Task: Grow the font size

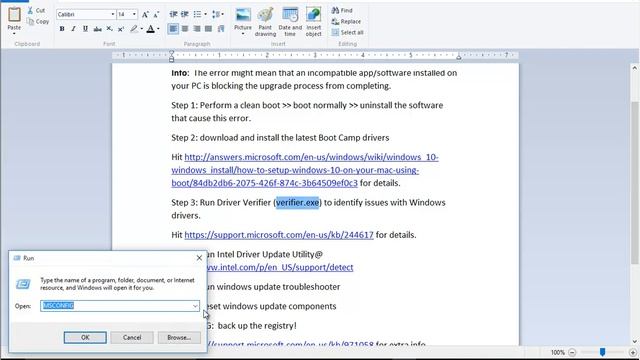Action: pyautogui.click(x=145, y=15)
